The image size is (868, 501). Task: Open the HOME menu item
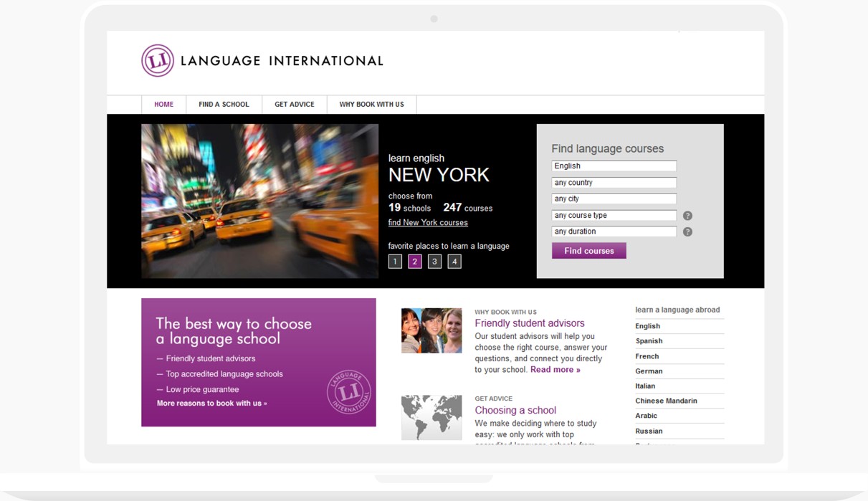(x=163, y=105)
